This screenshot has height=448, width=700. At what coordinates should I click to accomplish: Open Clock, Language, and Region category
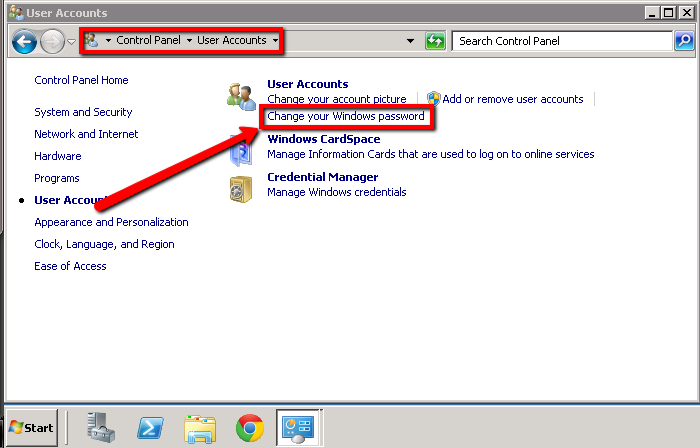pos(104,244)
